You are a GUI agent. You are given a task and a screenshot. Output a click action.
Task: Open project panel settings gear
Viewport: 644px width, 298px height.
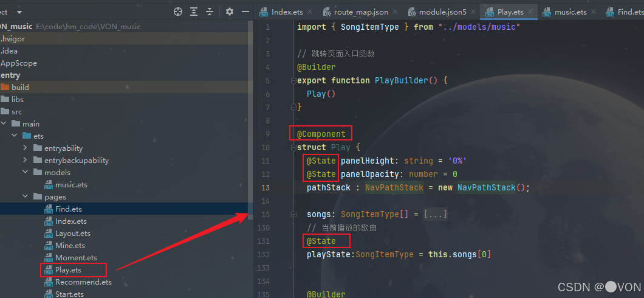point(230,12)
